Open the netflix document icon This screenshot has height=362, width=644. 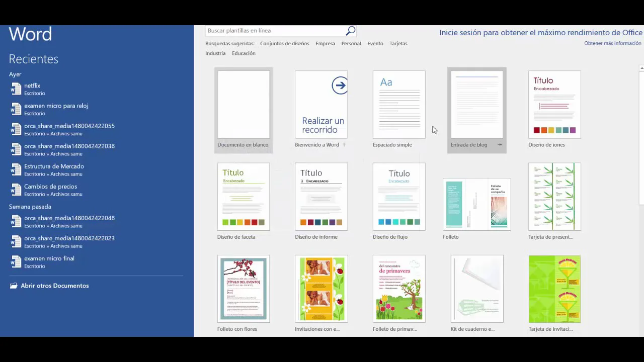(x=16, y=89)
